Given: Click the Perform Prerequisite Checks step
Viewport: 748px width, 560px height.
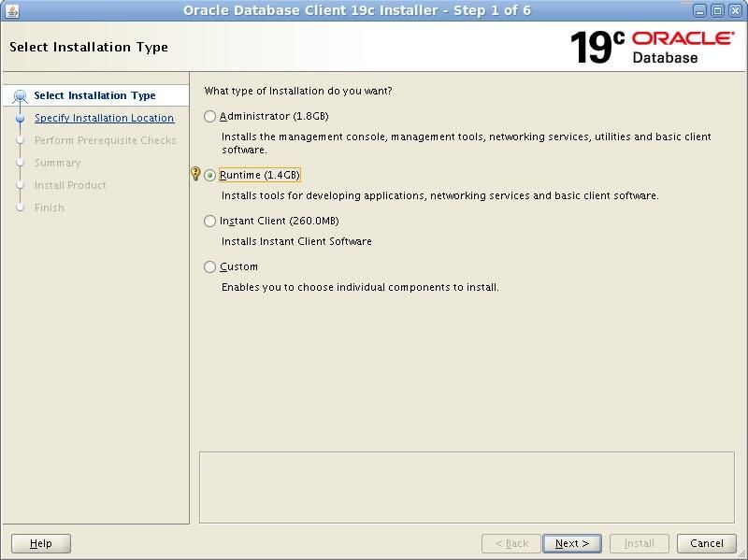Looking at the screenshot, I should point(106,140).
